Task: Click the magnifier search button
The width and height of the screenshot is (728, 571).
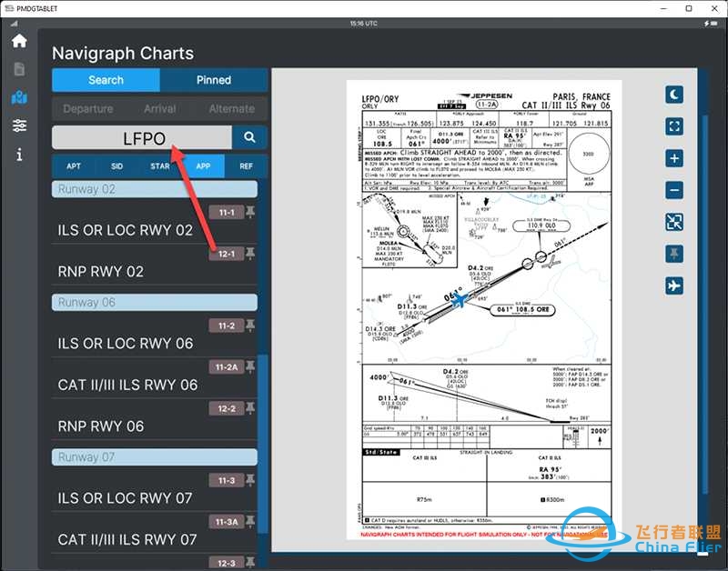Action: (249, 137)
